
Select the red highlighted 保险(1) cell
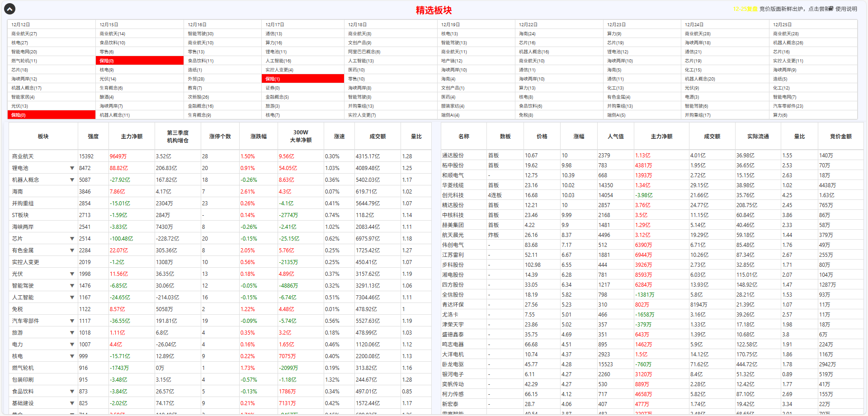[x=303, y=79]
